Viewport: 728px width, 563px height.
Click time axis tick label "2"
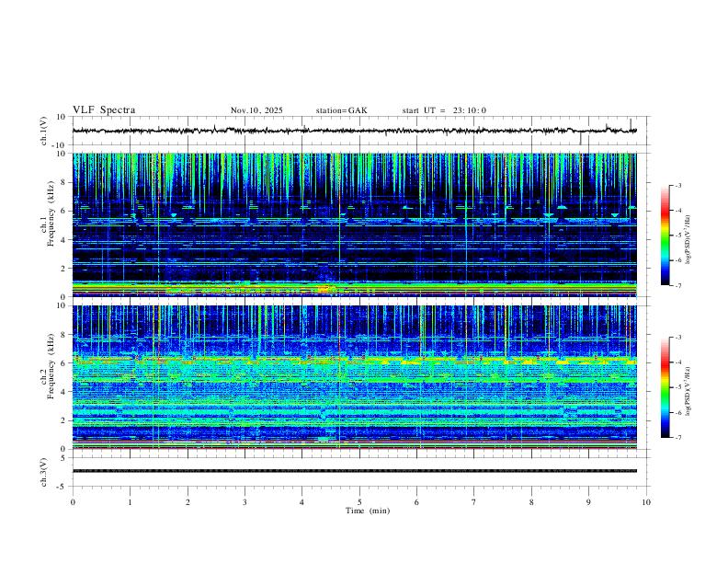tap(188, 502)
